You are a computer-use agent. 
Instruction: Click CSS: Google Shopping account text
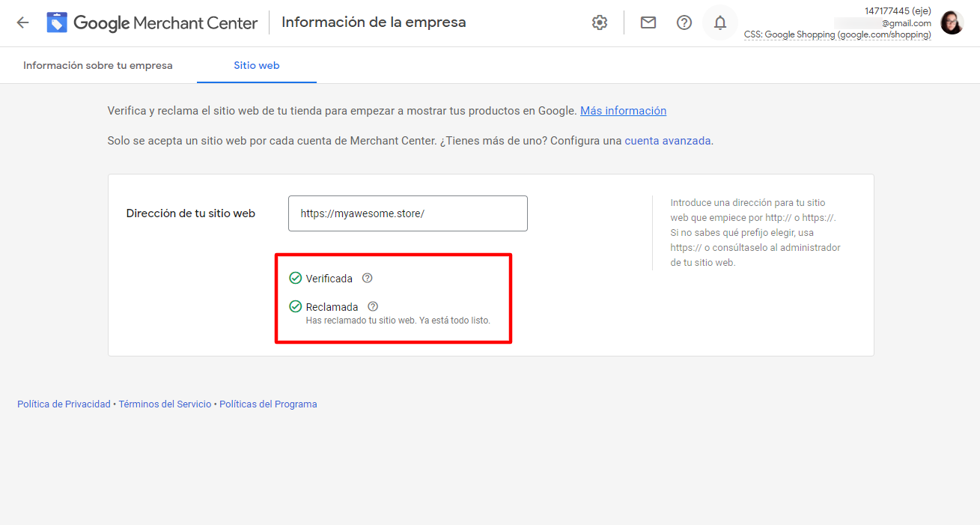coord(837,35)
